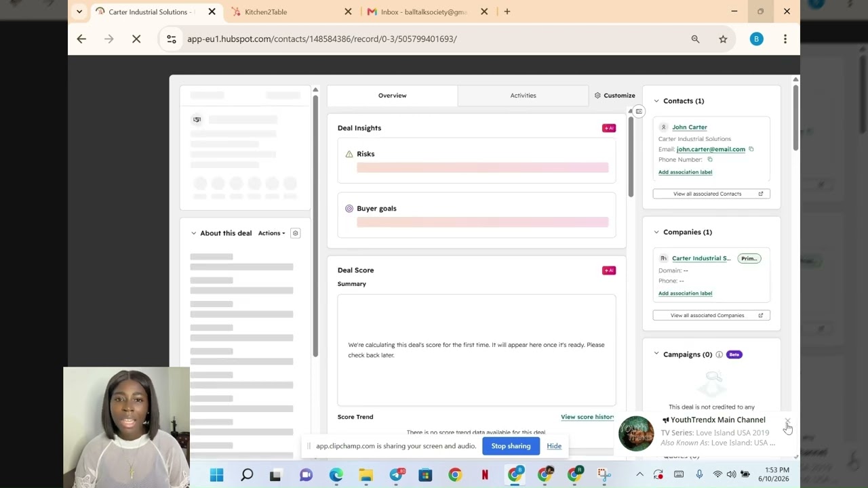The height and width of the screenshot is (488, 868).
Task: Open Windows Start menu
Action: (x=217, y=475)
